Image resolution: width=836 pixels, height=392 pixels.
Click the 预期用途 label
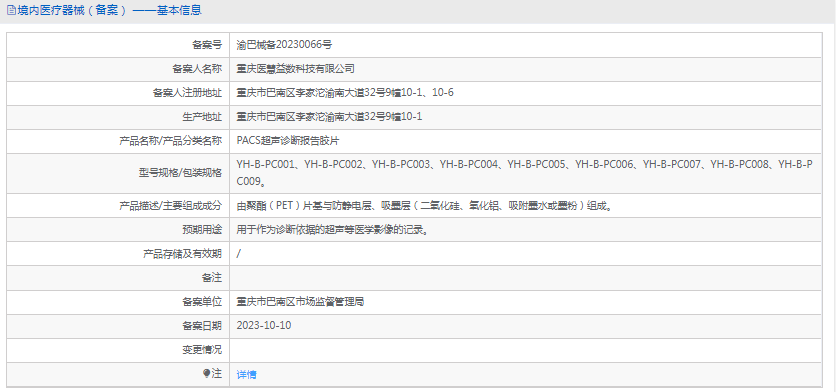pyautogui.click(x=202, y=230)
